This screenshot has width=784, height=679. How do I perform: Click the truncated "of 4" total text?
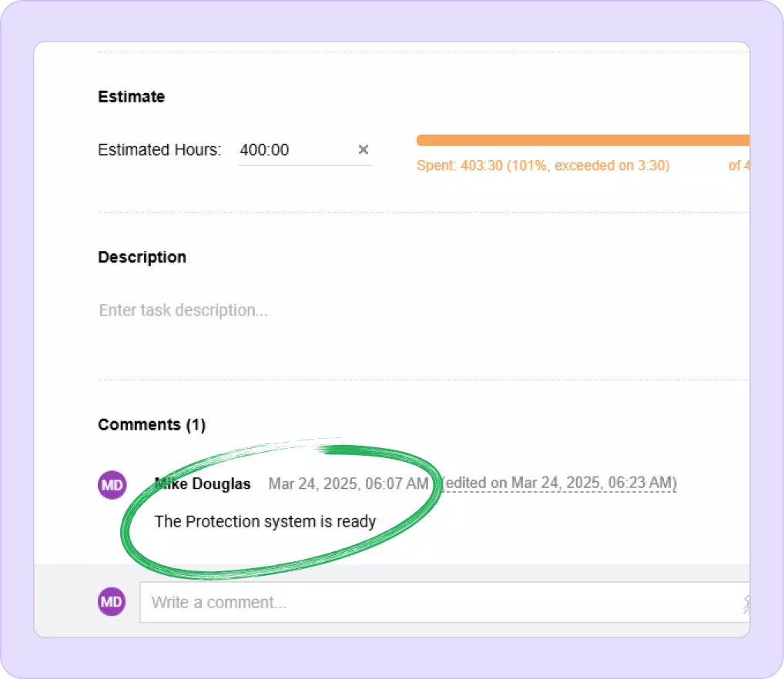click(739, 166)
